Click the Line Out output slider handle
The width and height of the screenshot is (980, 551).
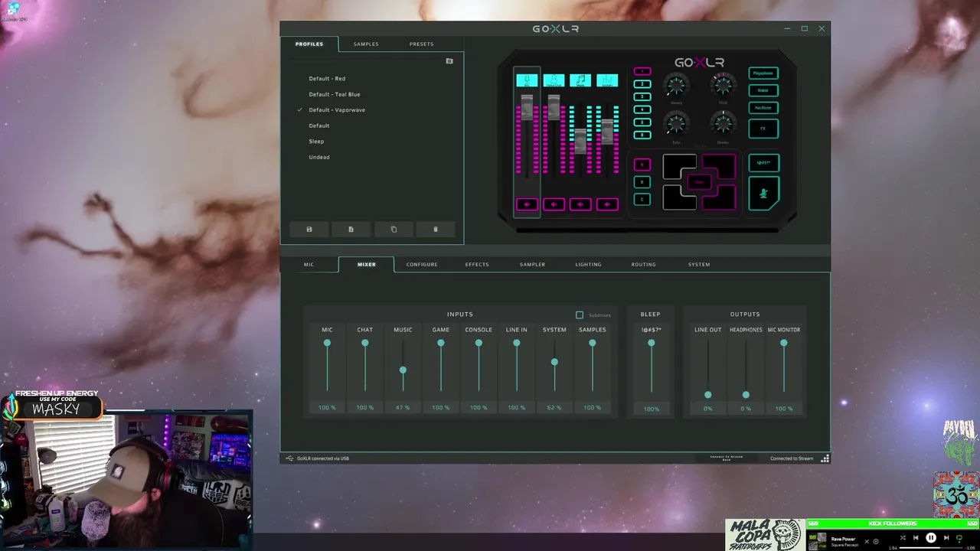(707, 395)
